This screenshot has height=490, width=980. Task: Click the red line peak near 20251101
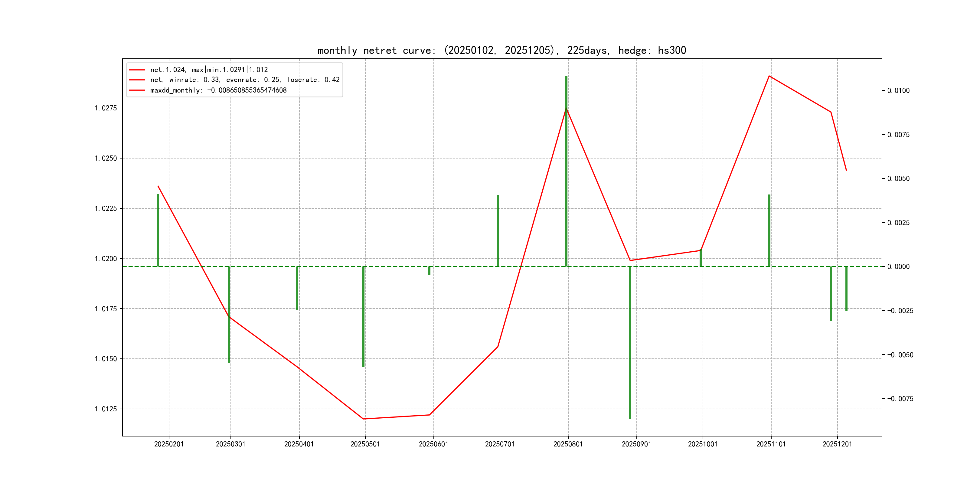pyautogui.click(x=769, y=77)
